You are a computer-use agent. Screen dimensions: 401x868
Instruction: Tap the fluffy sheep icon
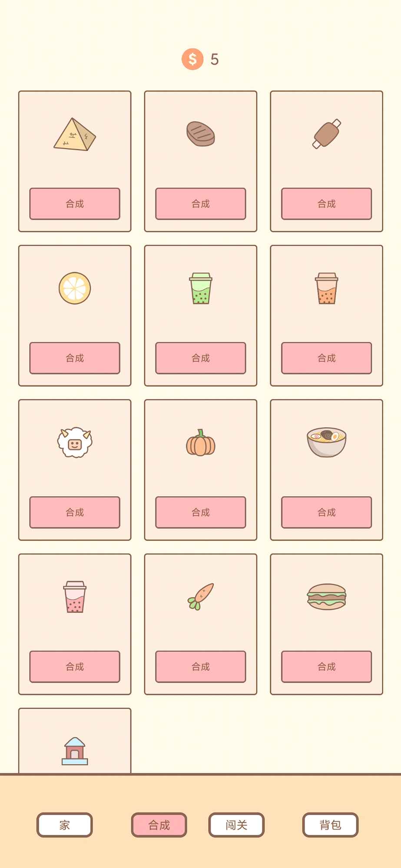[x=75, y=442]
